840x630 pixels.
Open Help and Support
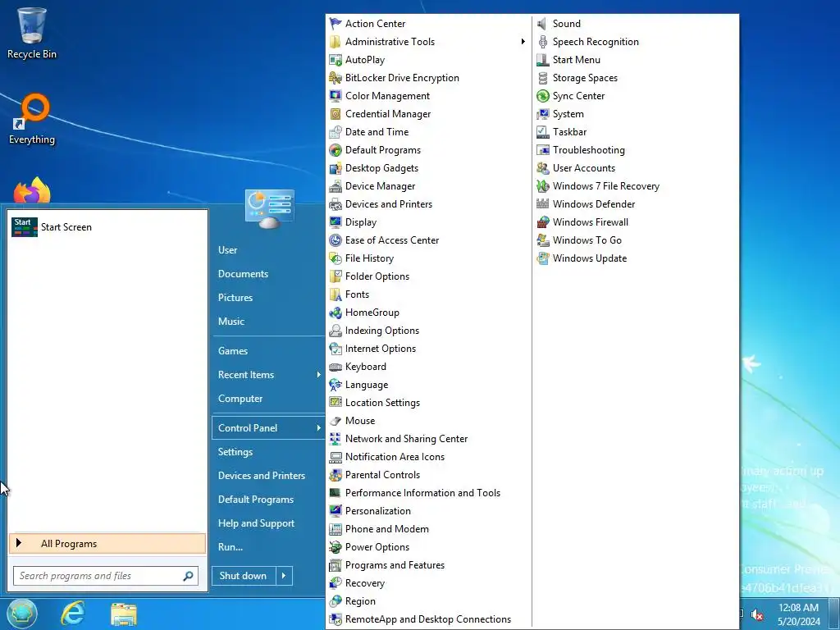256,523
